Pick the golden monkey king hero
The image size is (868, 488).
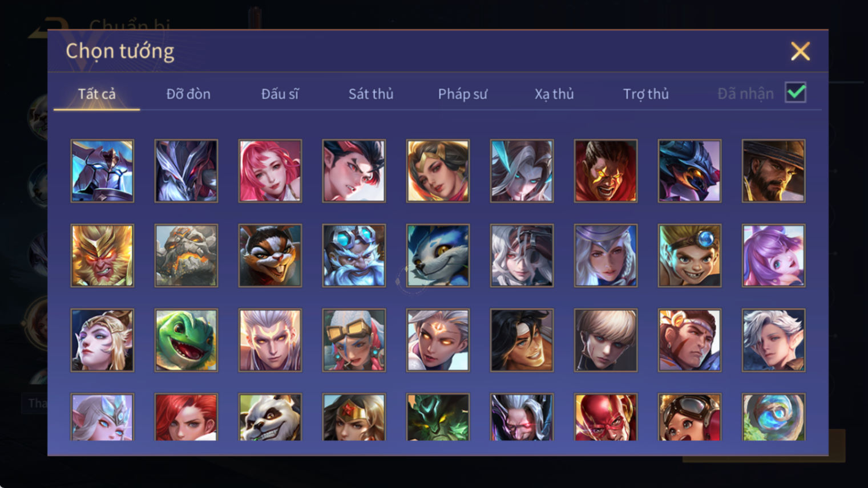point(102,255)
